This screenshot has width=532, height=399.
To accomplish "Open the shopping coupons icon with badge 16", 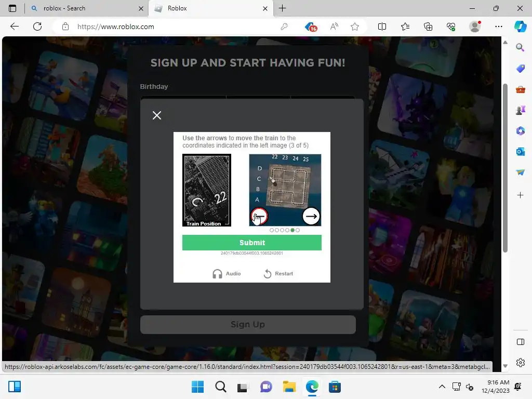I will 311,26.
